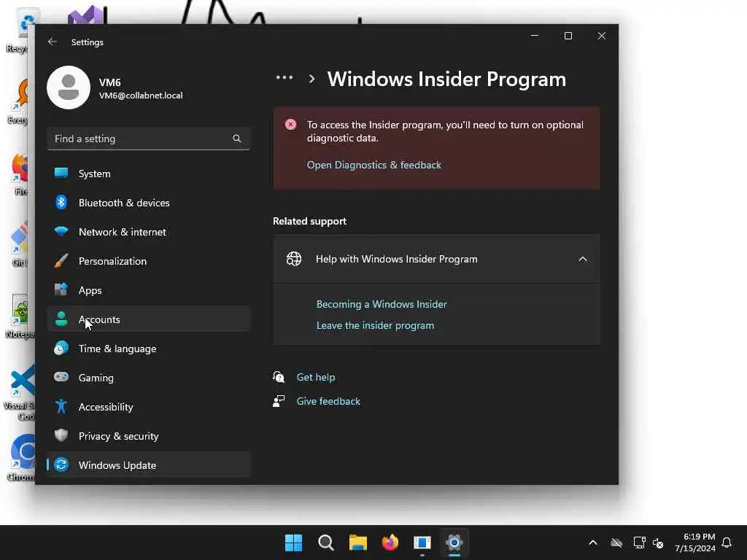This screenshot has width=747, height=560.
Task: Click the breadcrumb chevron arrow before the title
Action: 311,79
